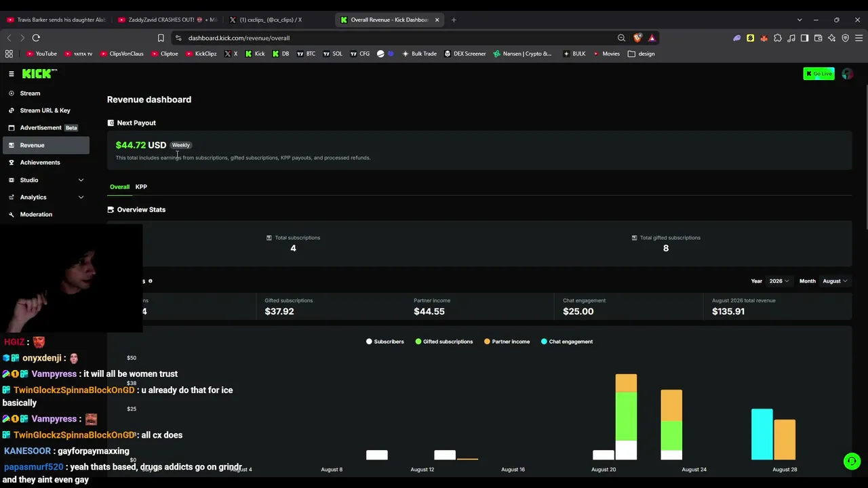Open the Brave VPN shield icon

tap(845, 38)
